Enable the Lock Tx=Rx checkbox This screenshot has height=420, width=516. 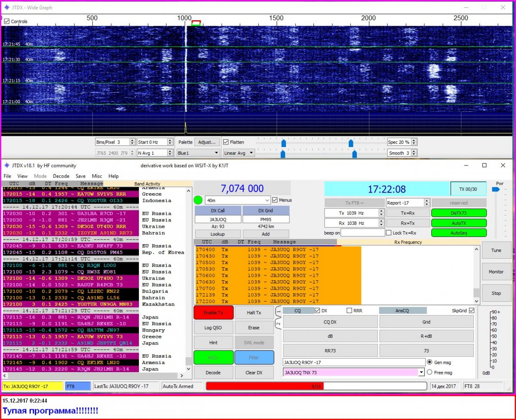tap(389, 233)
